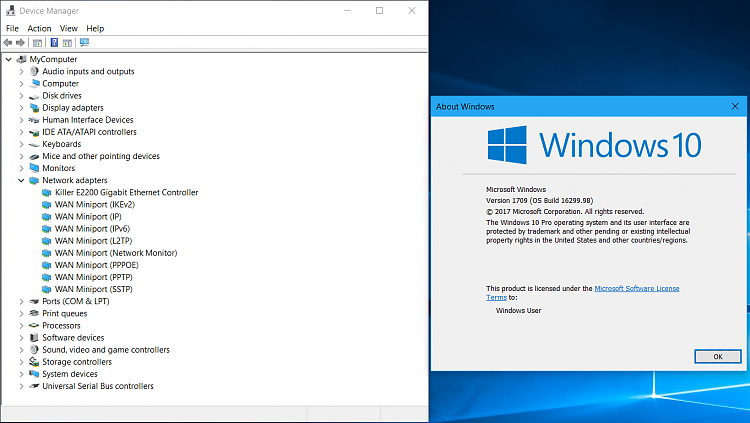Maximize the Device Manager window
This screenshot has height=423, width=750.
379,11
